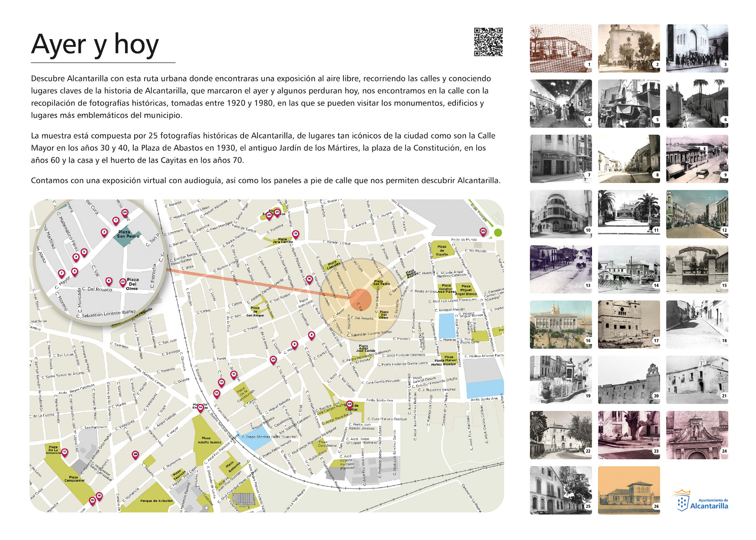Open historical photo thumbnail number 25
The height and width of the screenshot is (540, 756).
click(561, 490)
